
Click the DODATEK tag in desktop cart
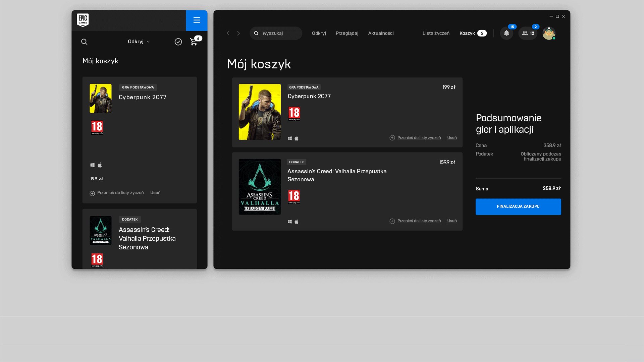pyautogui.click(x=297, y=162)
